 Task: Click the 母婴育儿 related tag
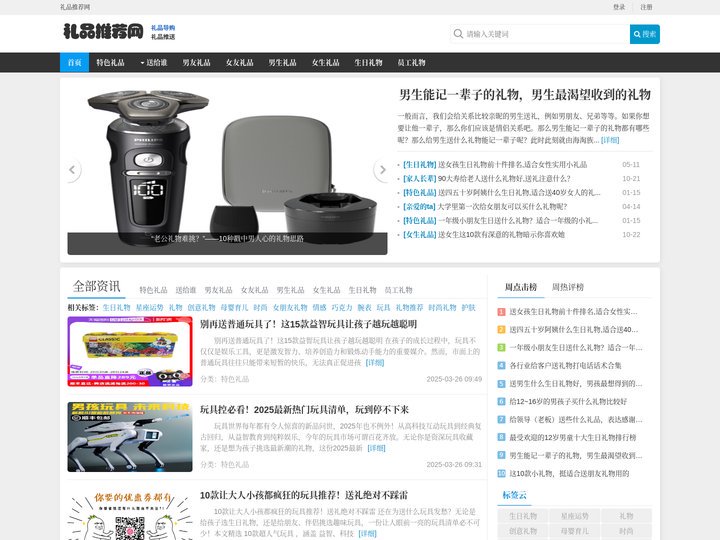click(234, 308)
